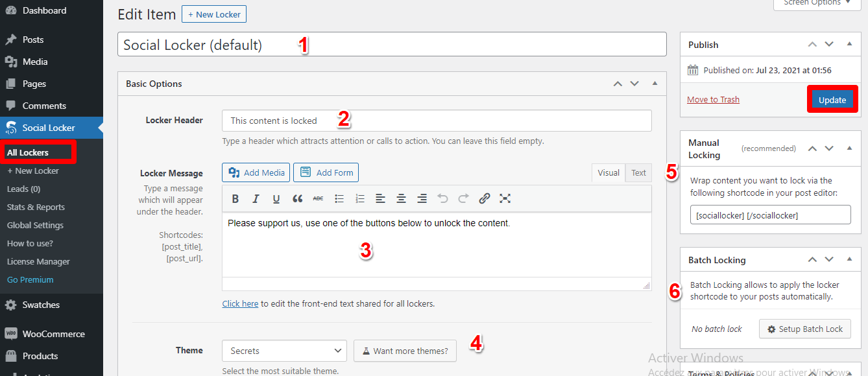
Task: Click the Bold formatting icon
Action: [x=235, y=199]
